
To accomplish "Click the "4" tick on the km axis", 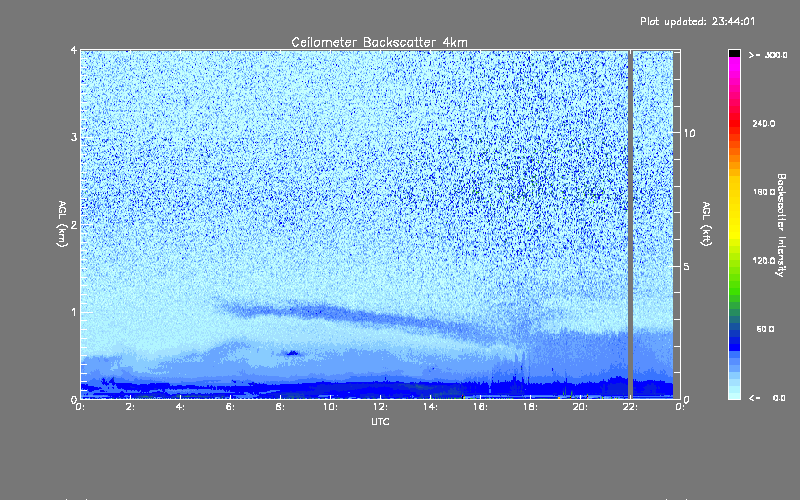I will click(74, 50).
